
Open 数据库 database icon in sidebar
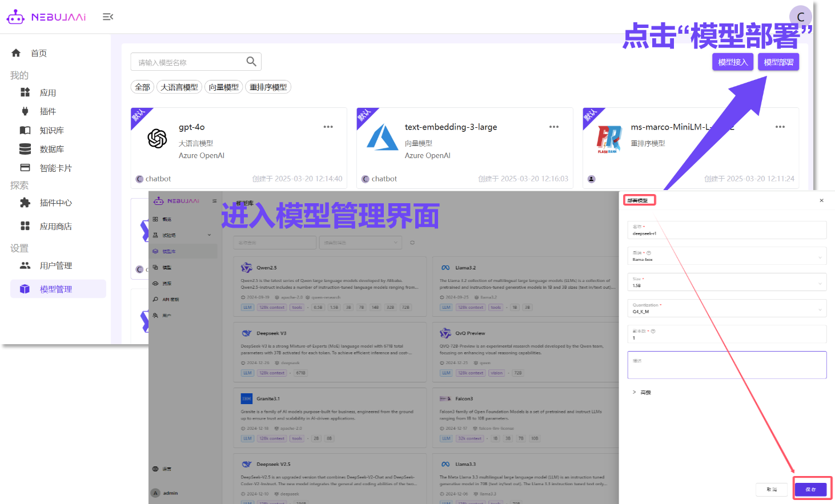pos(25,149)
